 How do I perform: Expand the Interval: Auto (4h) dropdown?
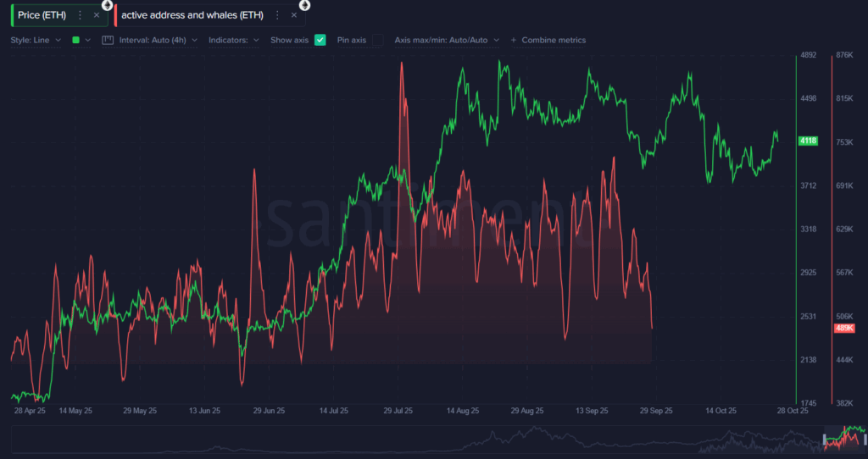(x=158, y=40)
